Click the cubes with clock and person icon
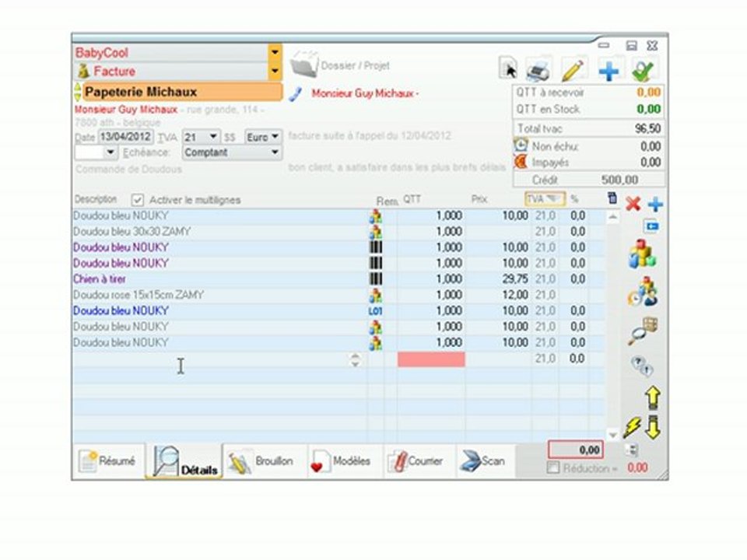This screenshot has height=560, width=747. point(643,292)
